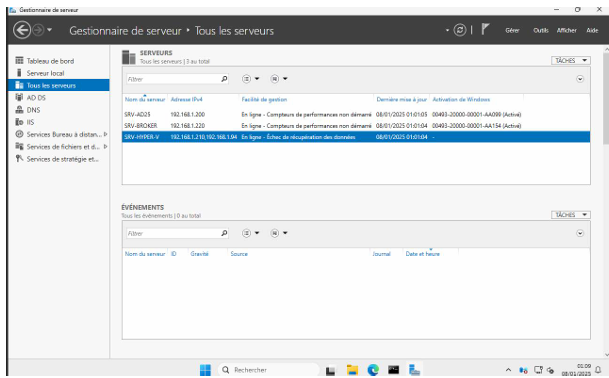The image size is (609, 378).
Task: Open saved queries dropdown in Événements toolbar
Action: 279,233
